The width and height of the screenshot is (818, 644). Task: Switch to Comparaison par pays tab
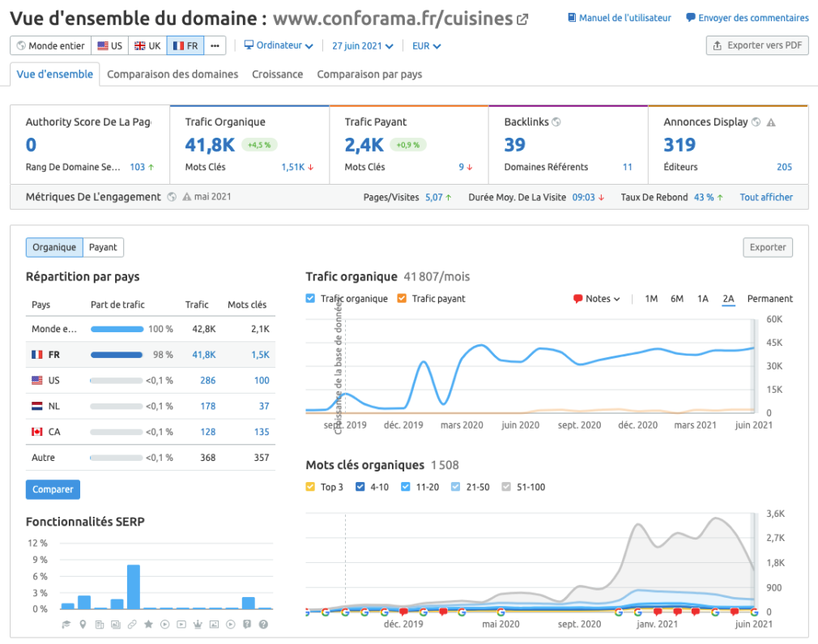click(369, 74)
